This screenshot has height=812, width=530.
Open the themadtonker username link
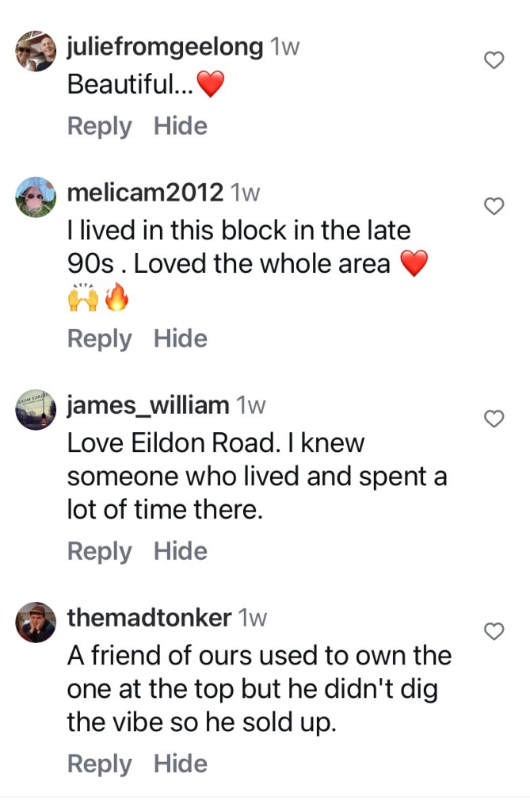pos(148,619)
